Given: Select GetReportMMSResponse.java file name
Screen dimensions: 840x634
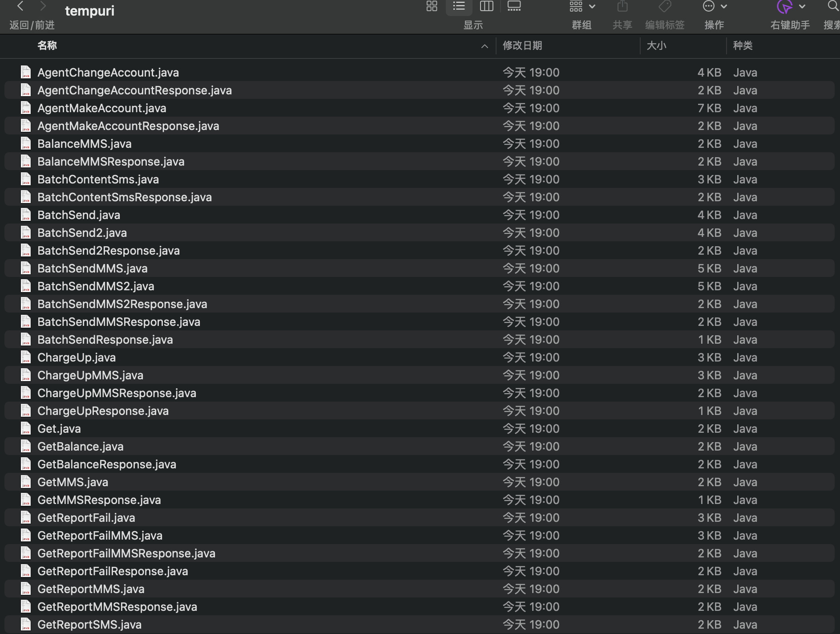Looking at the screenshot, I should pyautogui.click(x=117, y=607).
